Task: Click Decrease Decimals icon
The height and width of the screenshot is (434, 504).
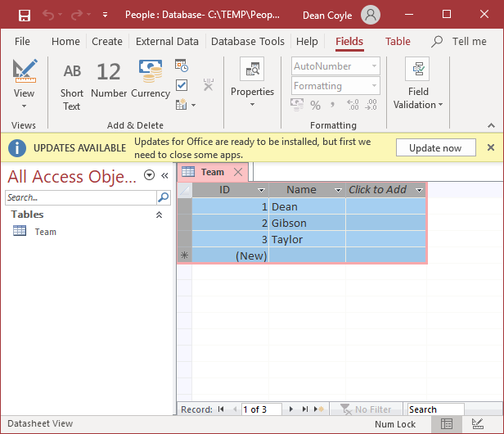Action: 371,105
